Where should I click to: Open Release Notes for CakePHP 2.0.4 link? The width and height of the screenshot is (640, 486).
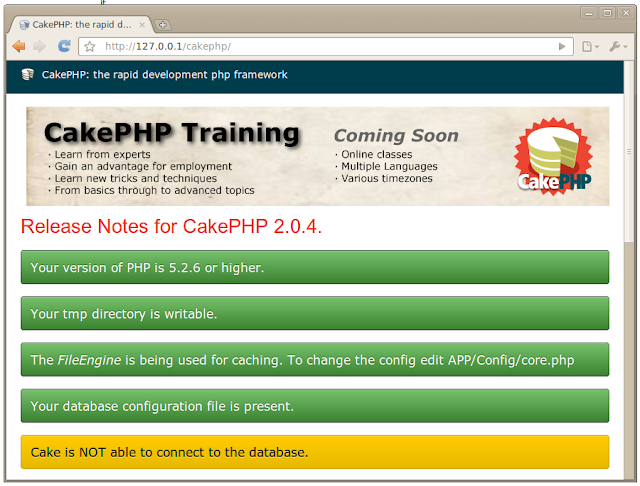tap(171, 226)
